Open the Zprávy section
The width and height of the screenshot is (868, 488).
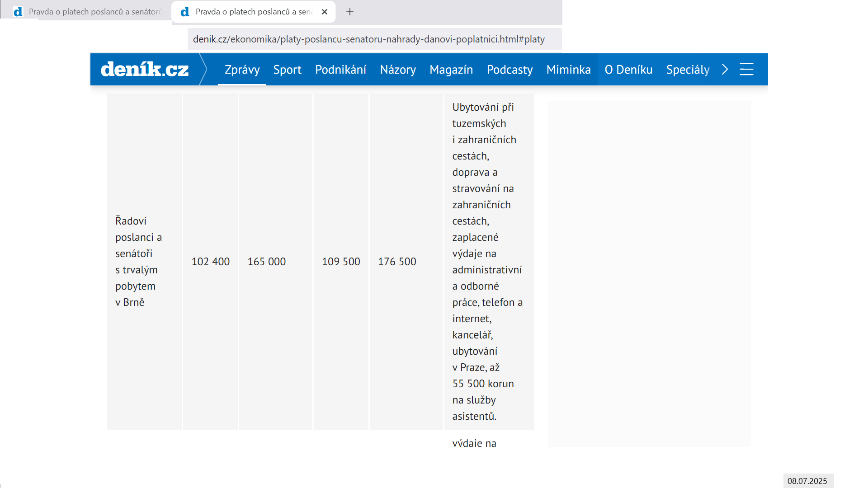point(242,70)
